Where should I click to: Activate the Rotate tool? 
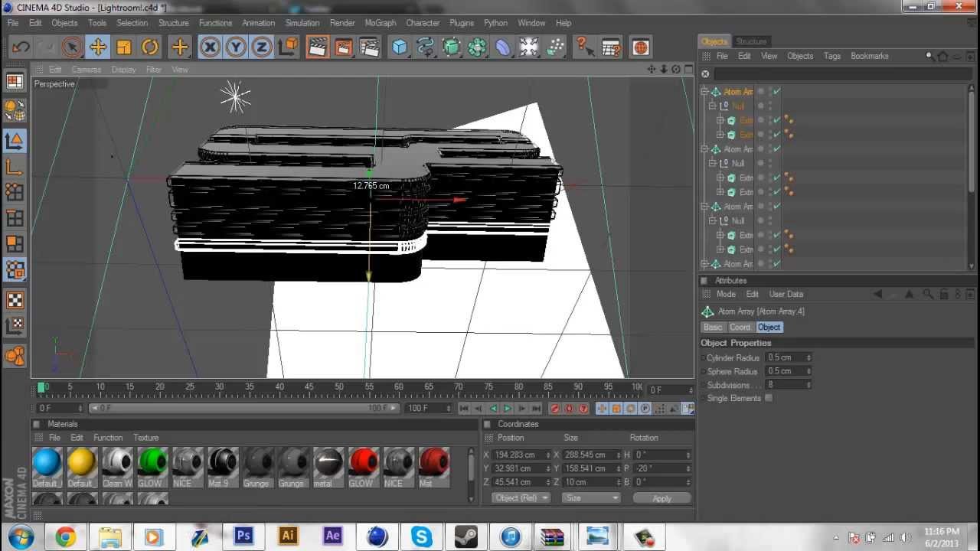150,47
